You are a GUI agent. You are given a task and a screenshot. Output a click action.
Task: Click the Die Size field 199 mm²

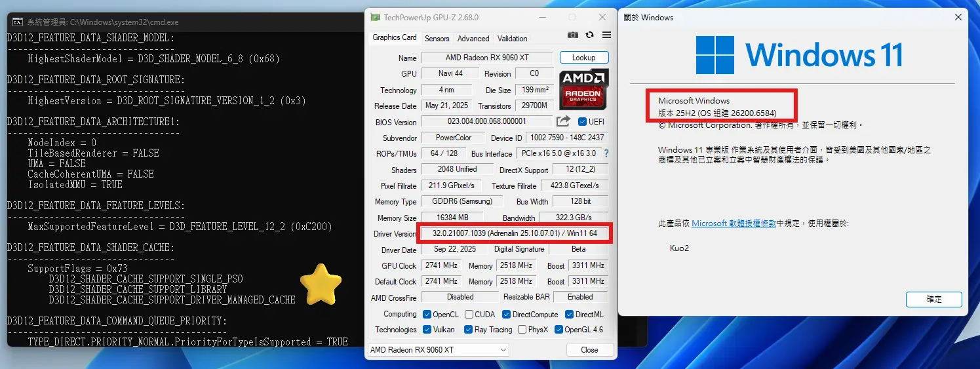click(534, 90)
